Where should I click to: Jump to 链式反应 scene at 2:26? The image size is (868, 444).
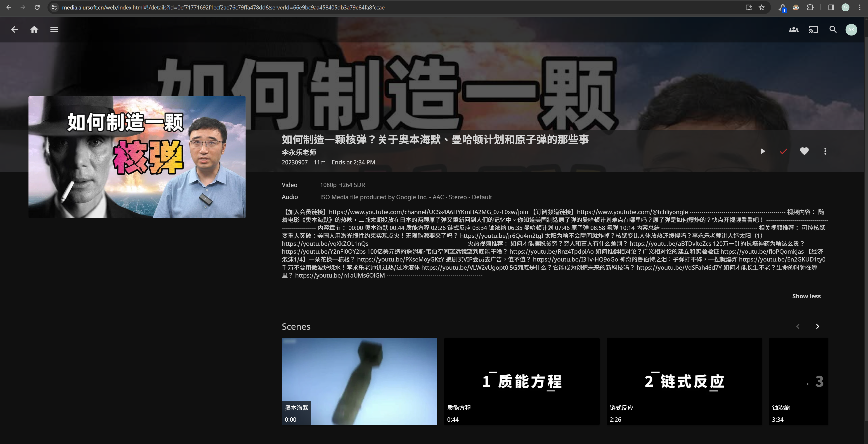tap(684, 381)
